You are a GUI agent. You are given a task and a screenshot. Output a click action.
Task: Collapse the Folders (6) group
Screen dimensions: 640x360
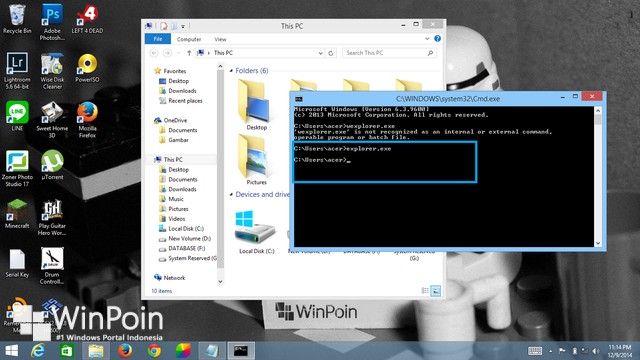(231, 71)
